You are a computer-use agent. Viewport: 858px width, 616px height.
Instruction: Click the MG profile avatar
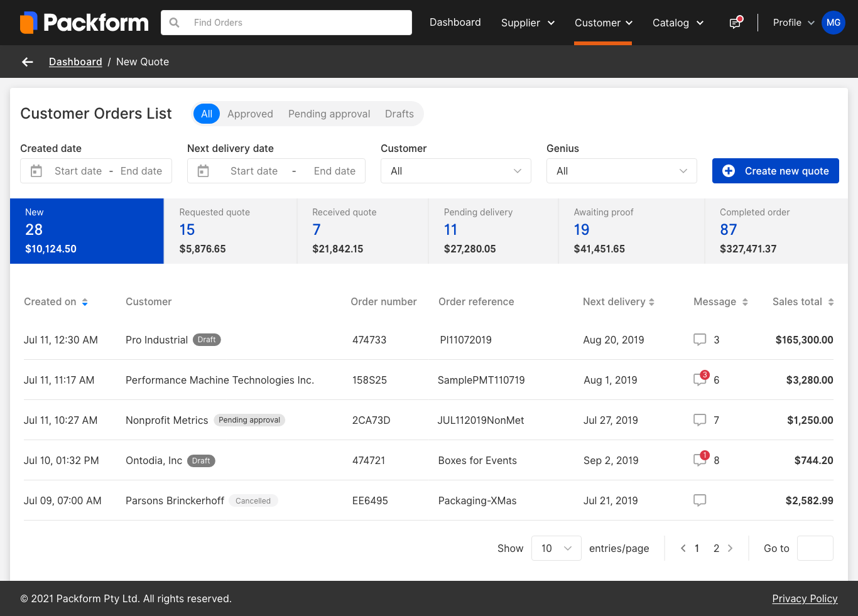834,23
